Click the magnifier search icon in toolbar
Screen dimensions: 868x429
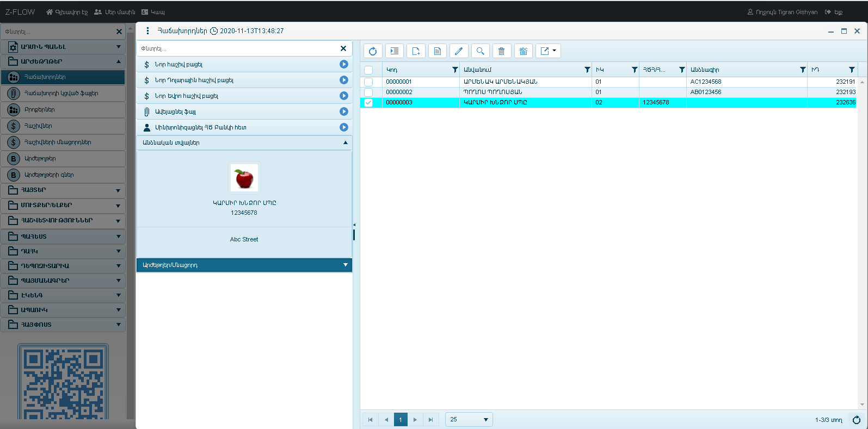click(480, 51)
